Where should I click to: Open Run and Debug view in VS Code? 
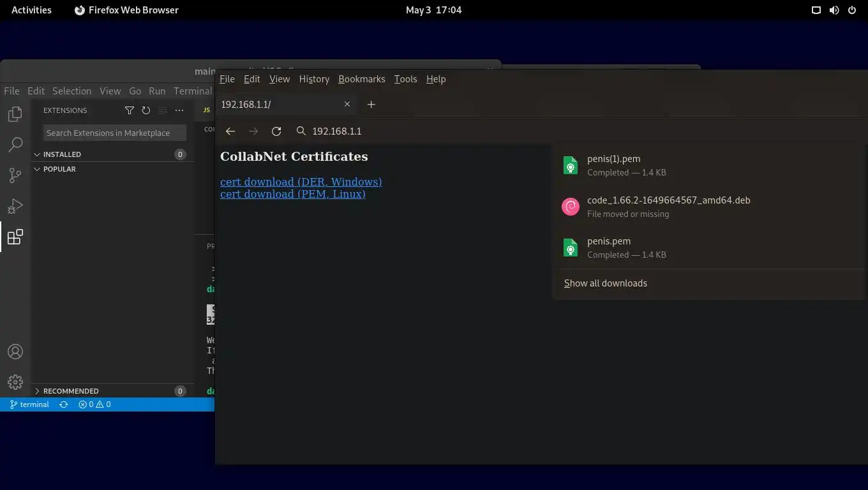tap(15, 206)
